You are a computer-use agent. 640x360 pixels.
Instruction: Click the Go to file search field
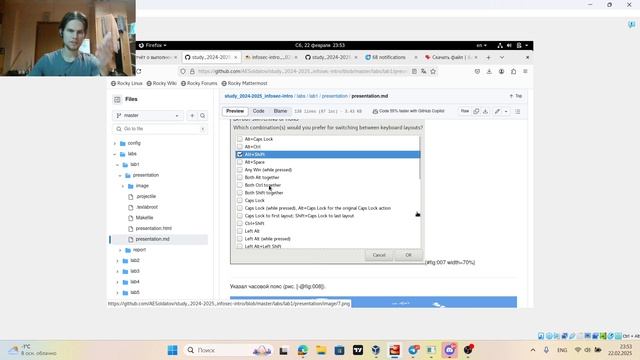[160, 129]
